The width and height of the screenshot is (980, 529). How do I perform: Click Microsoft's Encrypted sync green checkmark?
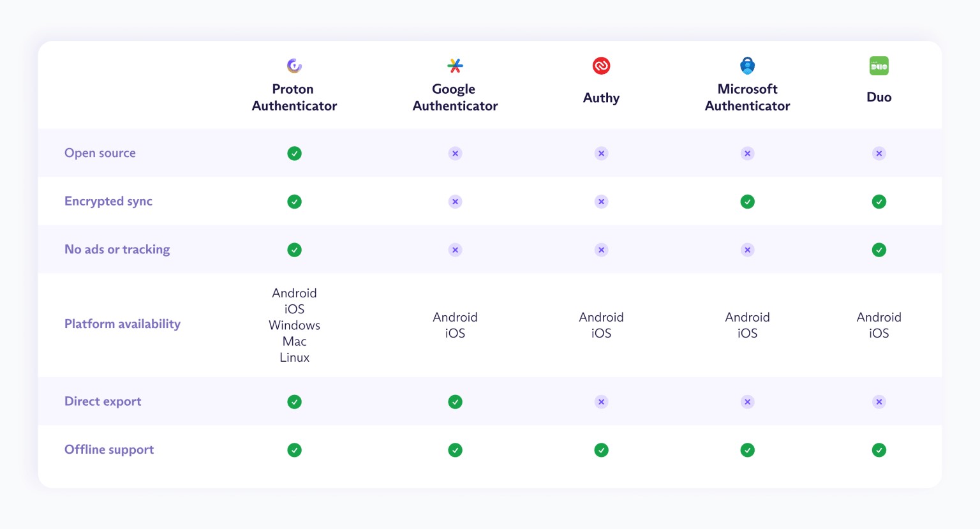(x=747, y=202)
